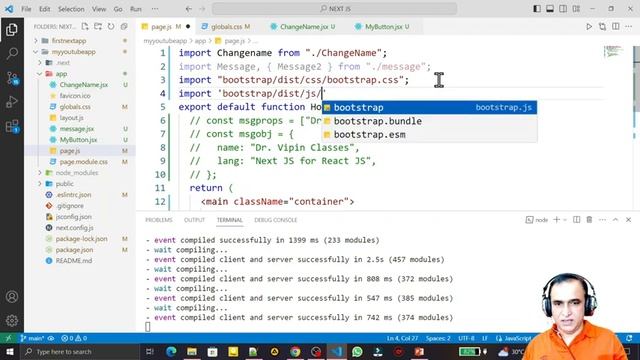This screenshot has width=640, height=360.
Task: Click Spaces: 2 indentation status
Action: [438, 338]
